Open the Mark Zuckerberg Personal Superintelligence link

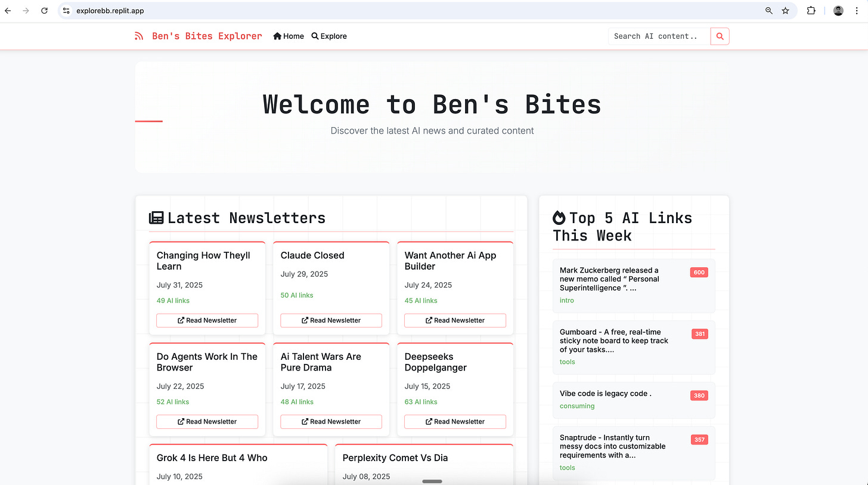tap(609, 279)
